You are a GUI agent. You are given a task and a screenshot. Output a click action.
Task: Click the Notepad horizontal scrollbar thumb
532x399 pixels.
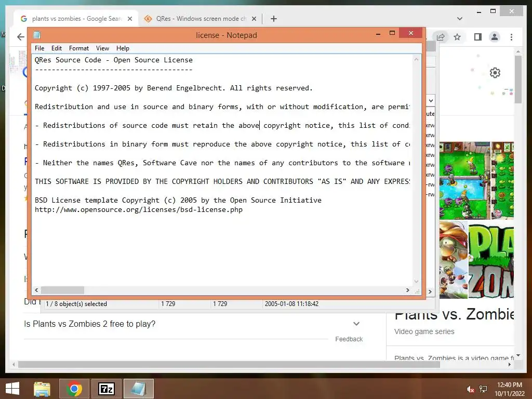pyautogui.click(x=62, y=290)
